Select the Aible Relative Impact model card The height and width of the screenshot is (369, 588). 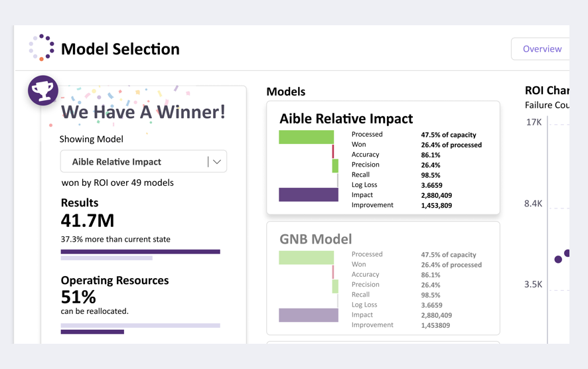pos(383,158)
